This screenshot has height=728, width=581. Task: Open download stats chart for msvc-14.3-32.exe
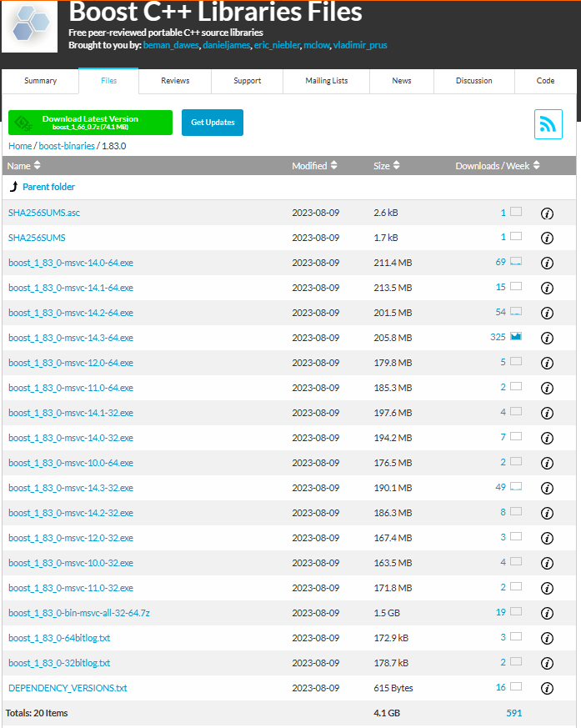tap(516, 486)
